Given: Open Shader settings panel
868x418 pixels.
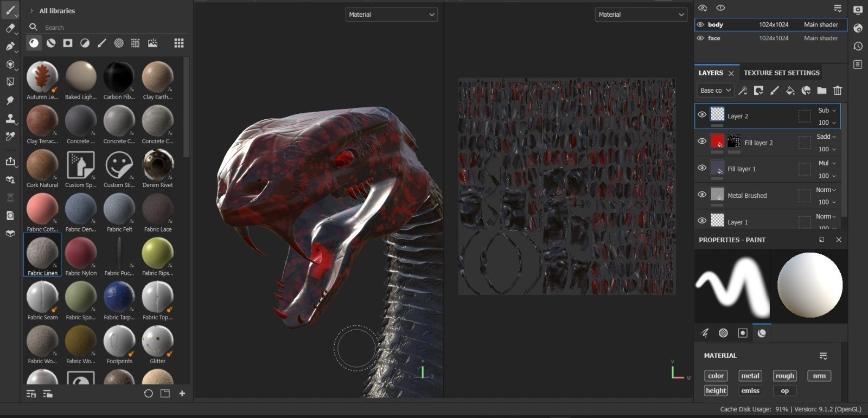Looking at the screenshot, I should tap(858, 28).
